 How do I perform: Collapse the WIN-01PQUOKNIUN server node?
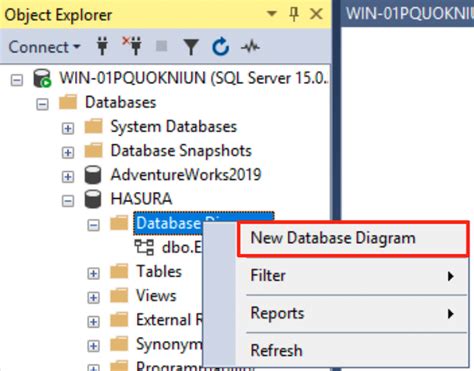pyautogui.click(x=17, y=80)
